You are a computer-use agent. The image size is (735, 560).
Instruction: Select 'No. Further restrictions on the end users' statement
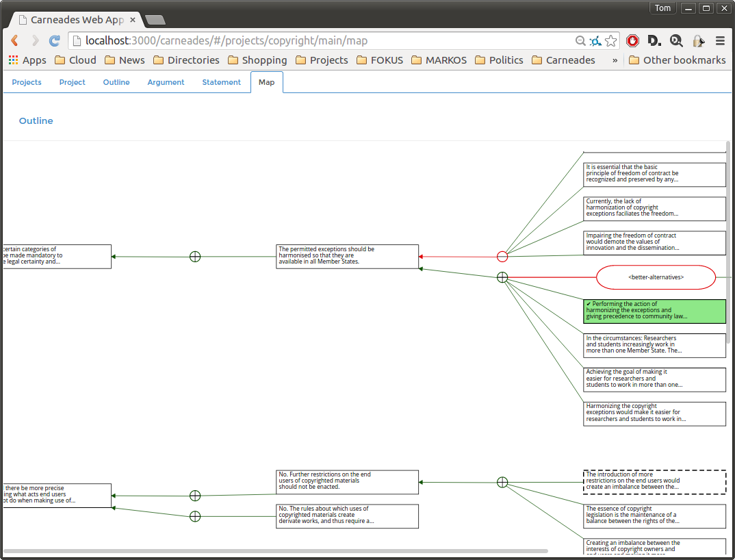348,482
